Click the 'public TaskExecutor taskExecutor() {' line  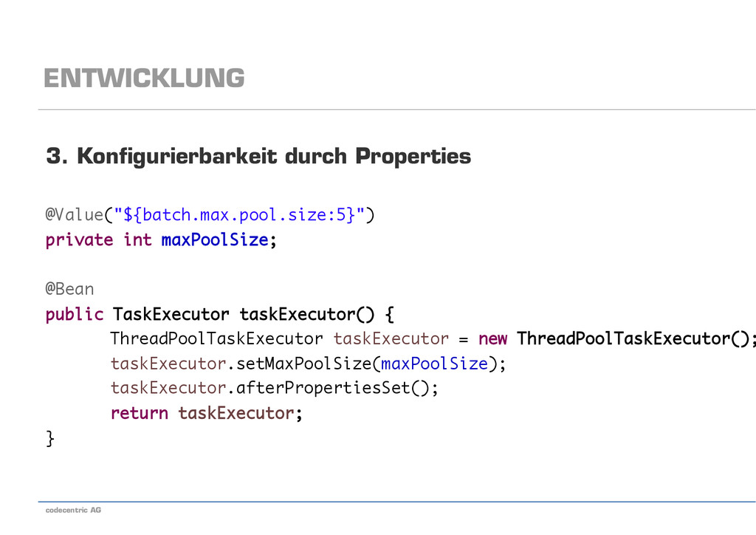220,314
